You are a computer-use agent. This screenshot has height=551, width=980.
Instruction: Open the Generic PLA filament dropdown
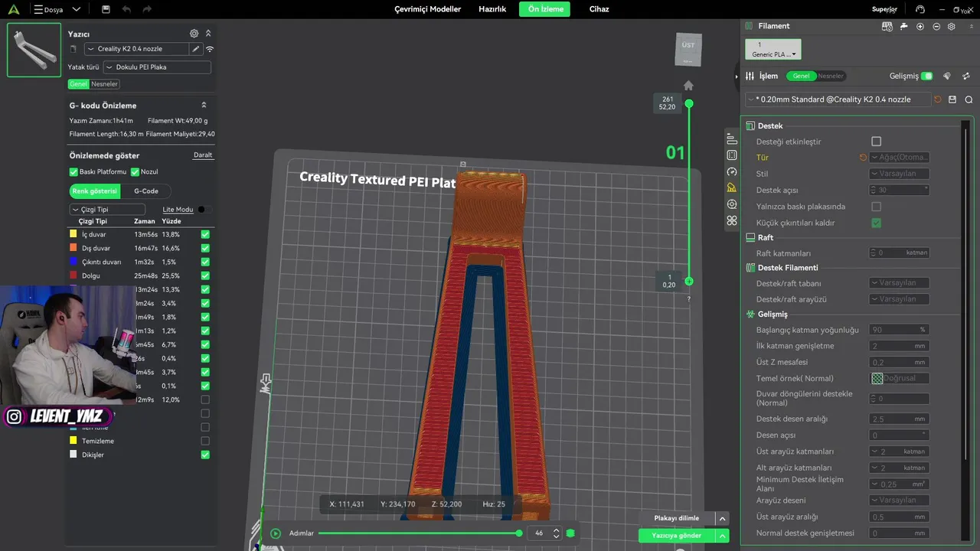coord(773,50)
